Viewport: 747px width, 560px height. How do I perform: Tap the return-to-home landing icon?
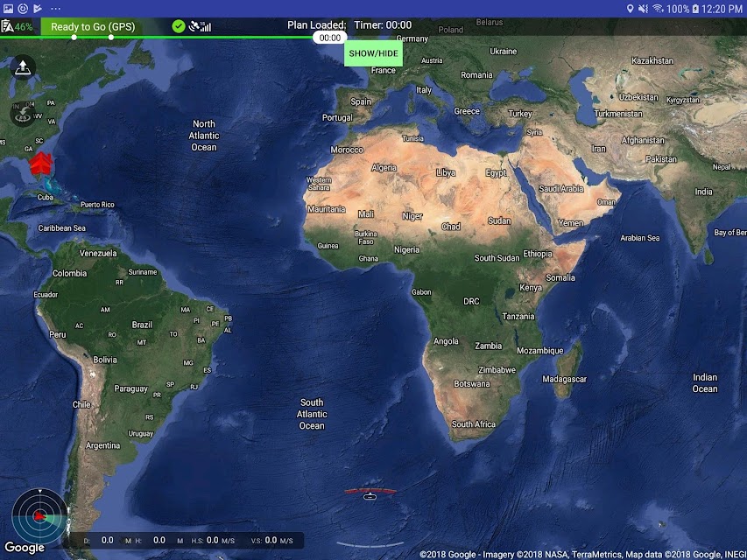point(23,114)
